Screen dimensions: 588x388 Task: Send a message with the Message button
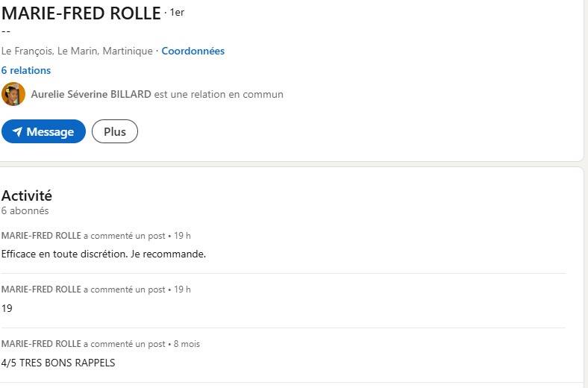[x=43, y=131]
